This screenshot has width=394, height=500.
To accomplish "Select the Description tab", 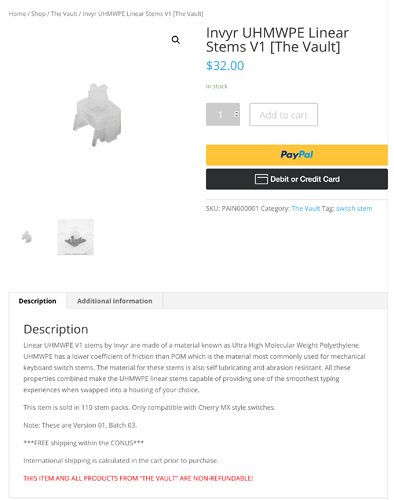I will click(38, 301).
